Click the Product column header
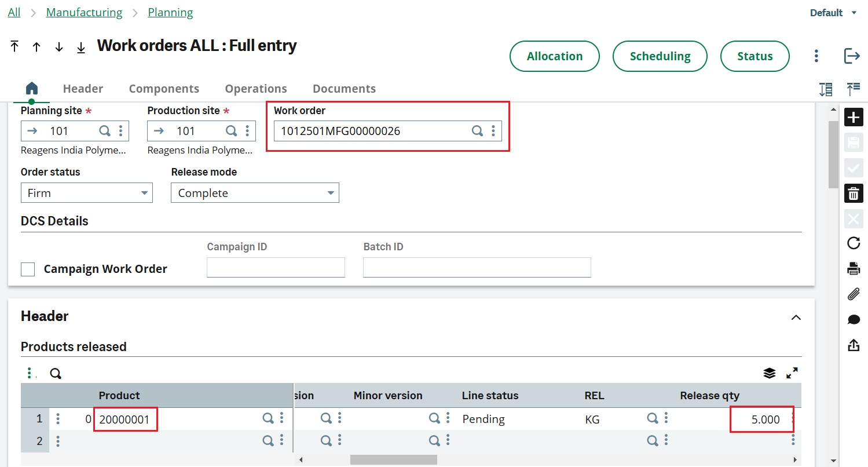The width and height of the screenshot is (868, 467). click(119, 396)
